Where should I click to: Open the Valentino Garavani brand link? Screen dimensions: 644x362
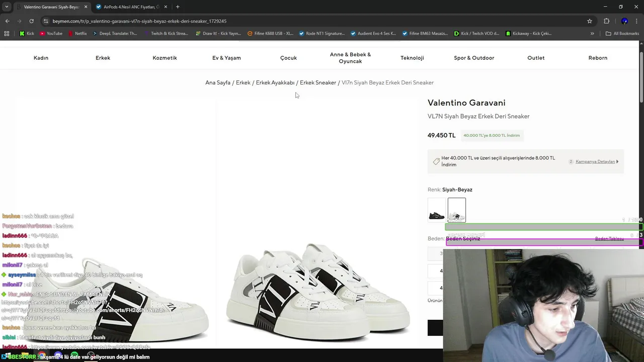[x=466, y=103]
